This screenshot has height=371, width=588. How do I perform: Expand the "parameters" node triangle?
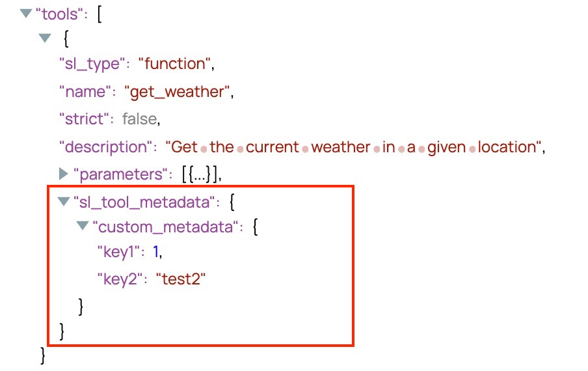[64, 174]
